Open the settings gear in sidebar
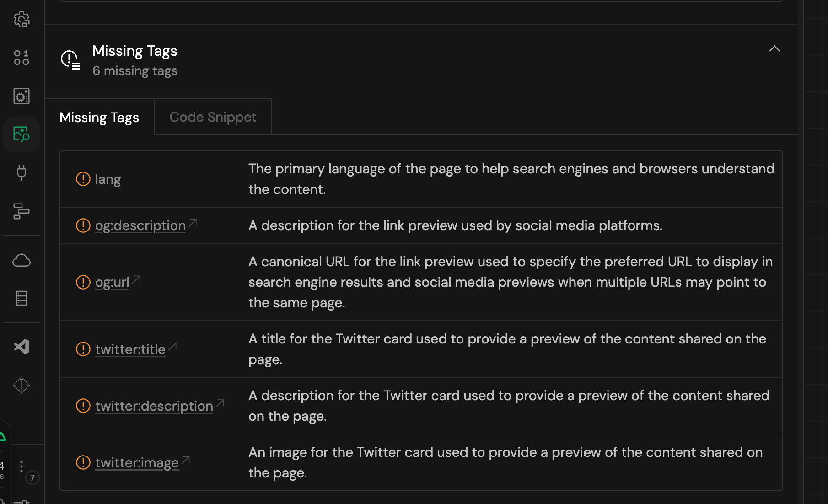Screen dimensions: 828x504 pyautogui.click(x=22, y=19)
